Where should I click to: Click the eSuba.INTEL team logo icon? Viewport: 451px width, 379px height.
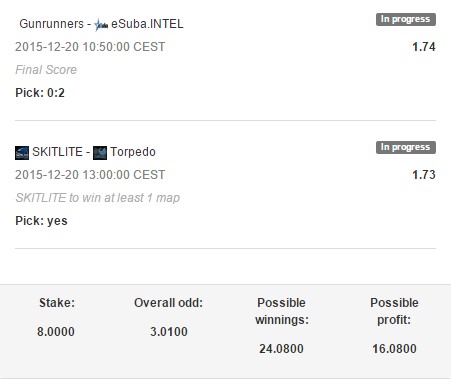tap(101, 25)
